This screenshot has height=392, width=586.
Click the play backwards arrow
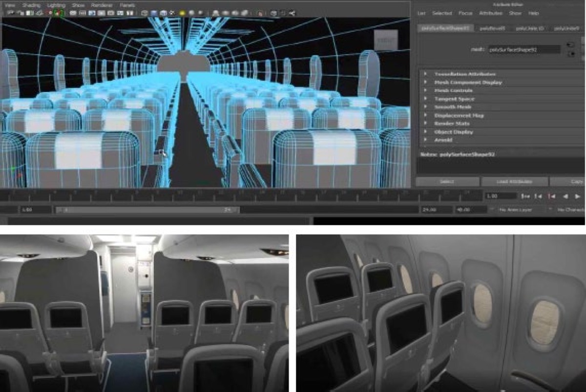pos(565,196)
